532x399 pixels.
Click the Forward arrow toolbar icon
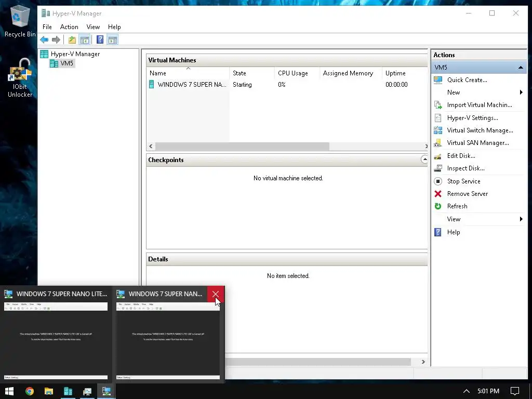coord(56,39)
